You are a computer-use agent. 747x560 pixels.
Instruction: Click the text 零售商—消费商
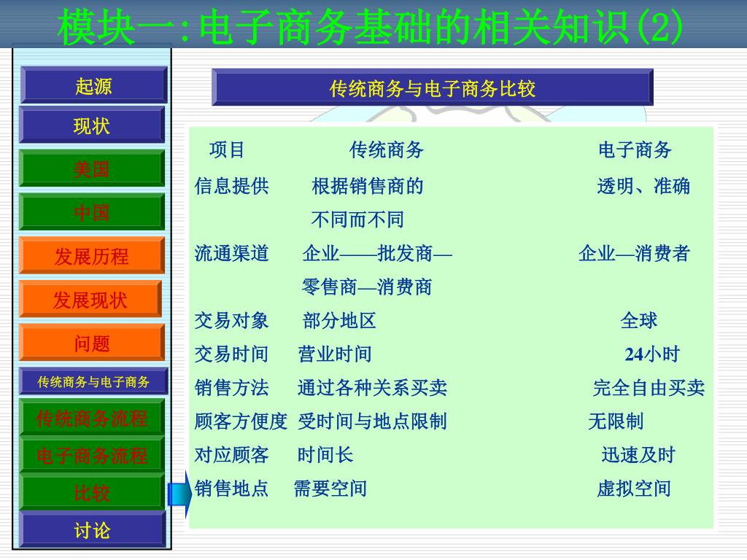(x=367, y=287)
